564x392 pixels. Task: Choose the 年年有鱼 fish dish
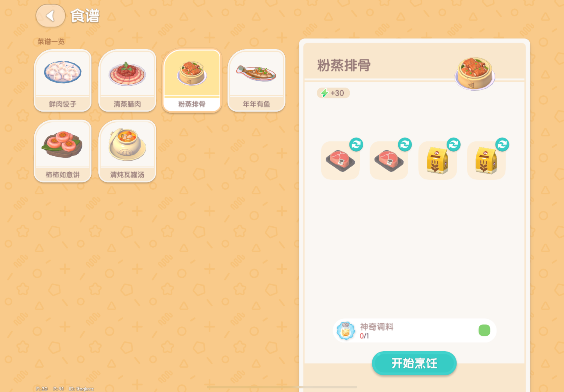click(x=256, y=80)
